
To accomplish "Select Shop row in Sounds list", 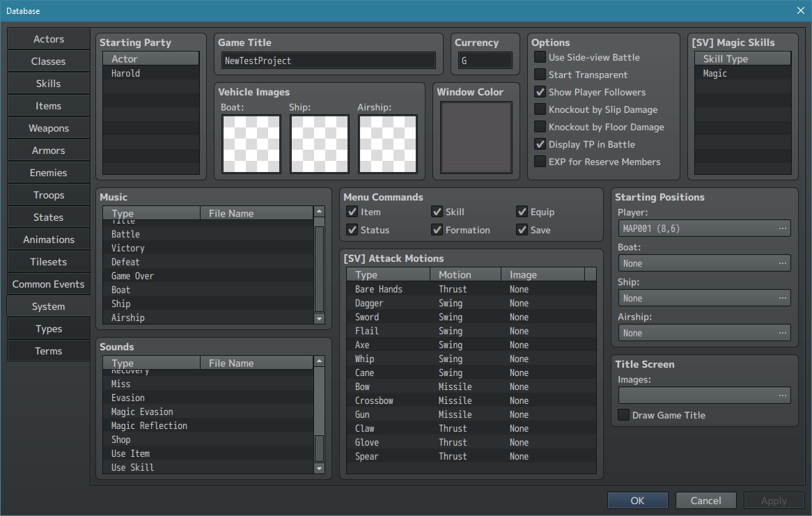I will coord(208,439).
